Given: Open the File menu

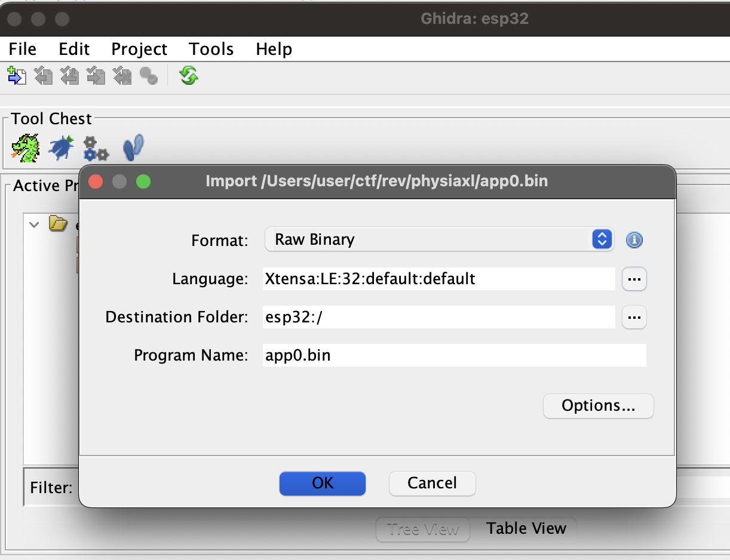Looking at the screenshot, I should [22, 49].
